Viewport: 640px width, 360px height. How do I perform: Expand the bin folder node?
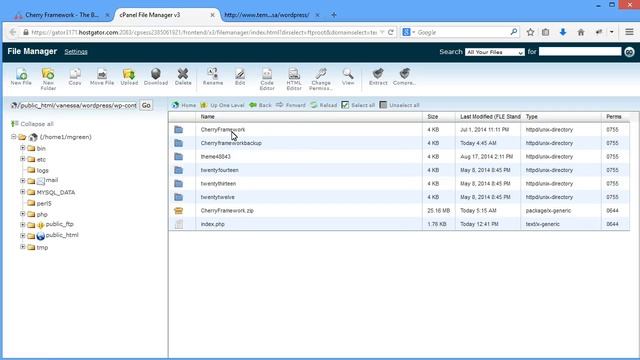click(x=23, y=148)
